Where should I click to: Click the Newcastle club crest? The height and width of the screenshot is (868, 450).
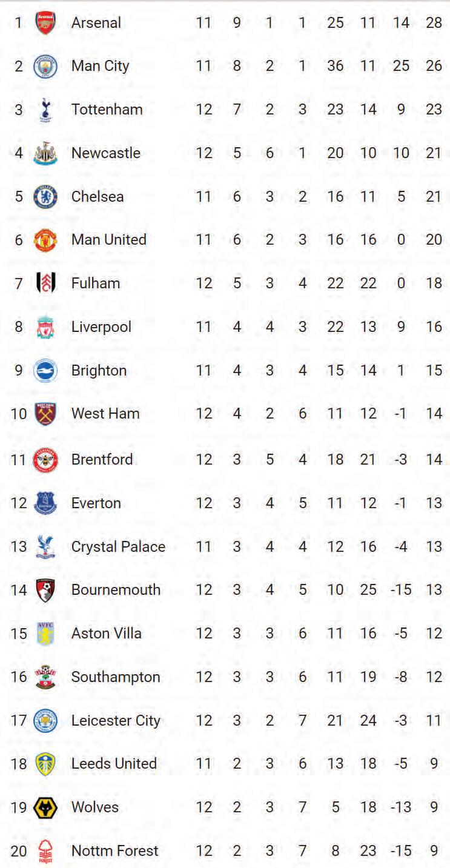[45, 153]
